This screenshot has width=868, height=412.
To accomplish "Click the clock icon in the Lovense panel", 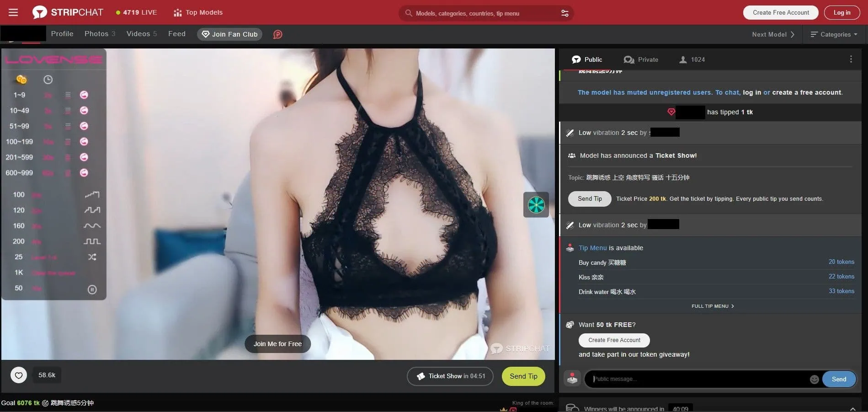I will click(x=48, y=79).
